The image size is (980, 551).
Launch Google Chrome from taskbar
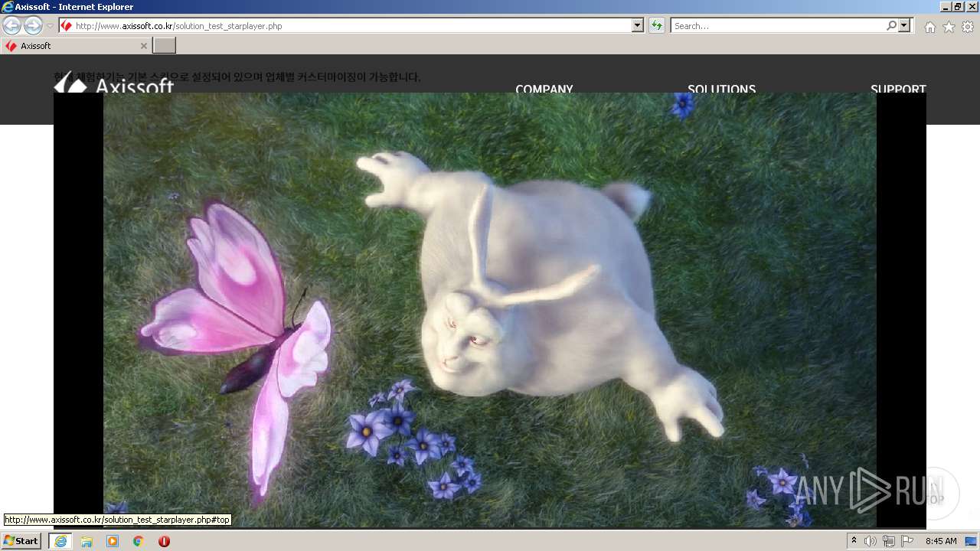coord(138,541)
